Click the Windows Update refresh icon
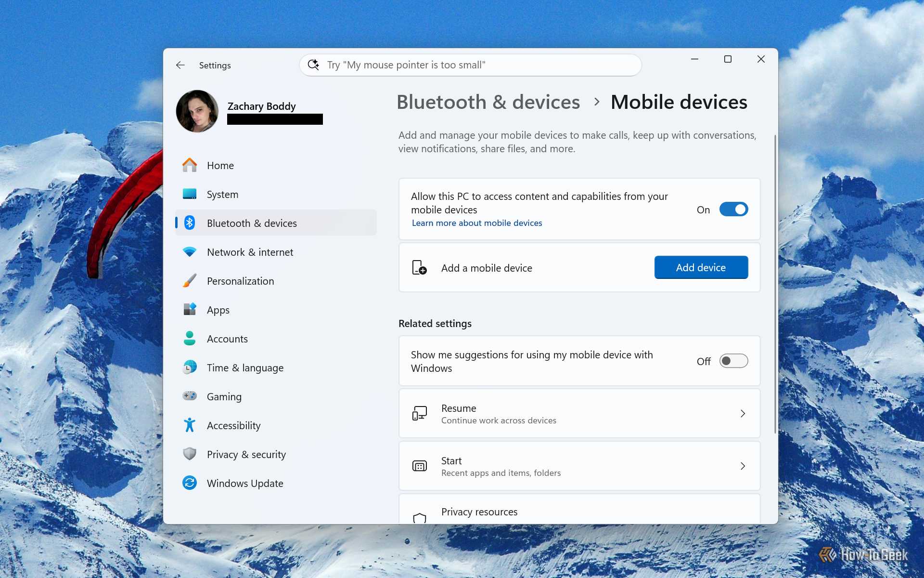924x578 pixels. tap(190, 483)
